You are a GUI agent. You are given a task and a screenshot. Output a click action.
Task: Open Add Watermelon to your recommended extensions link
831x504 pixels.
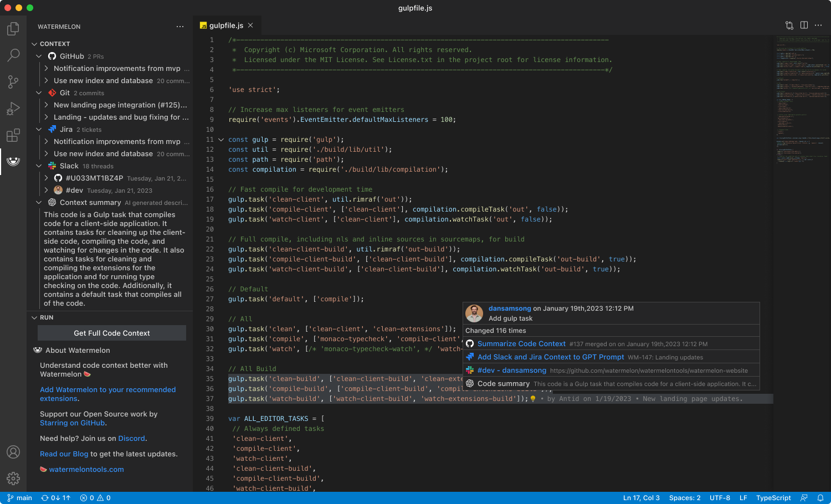(107, 394)
